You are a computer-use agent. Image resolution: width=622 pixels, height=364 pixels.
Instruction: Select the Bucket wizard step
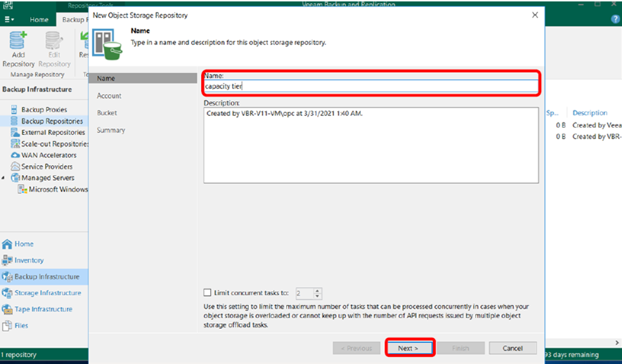pos(107,112)
